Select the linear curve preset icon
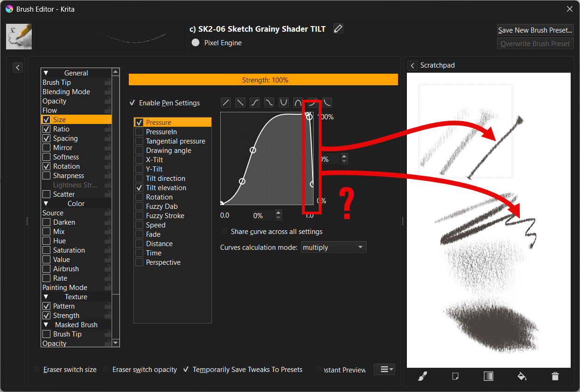Screen dimensions: 580x392 (226, 103)
